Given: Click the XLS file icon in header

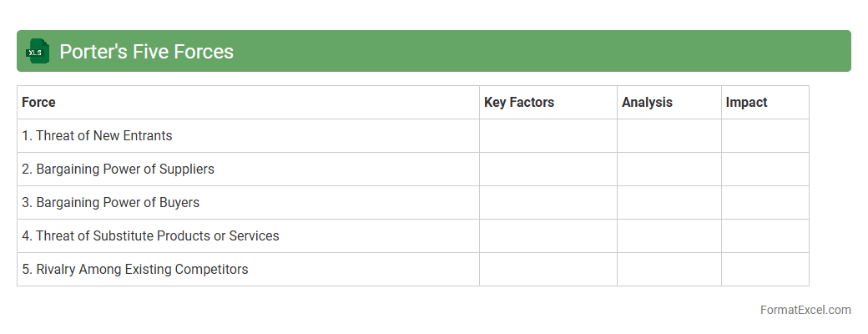Looking at the screenshot, I should (x=38, y=51).
